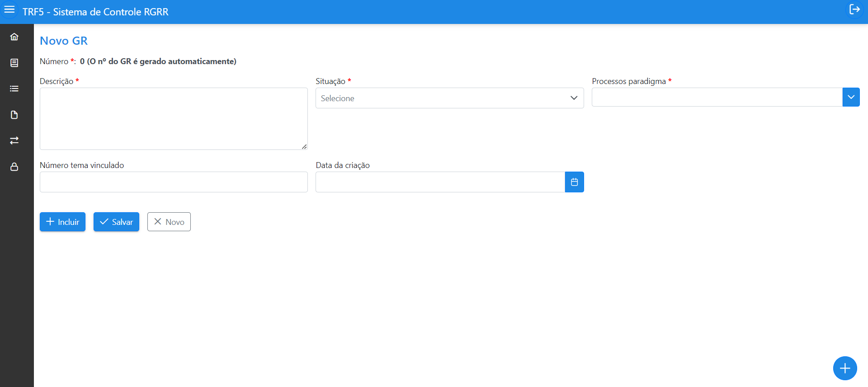Open the bulleted list icon in sidebar
This screenshot has width=868, height=387.
pyautogui.click(x=14, y=89)
